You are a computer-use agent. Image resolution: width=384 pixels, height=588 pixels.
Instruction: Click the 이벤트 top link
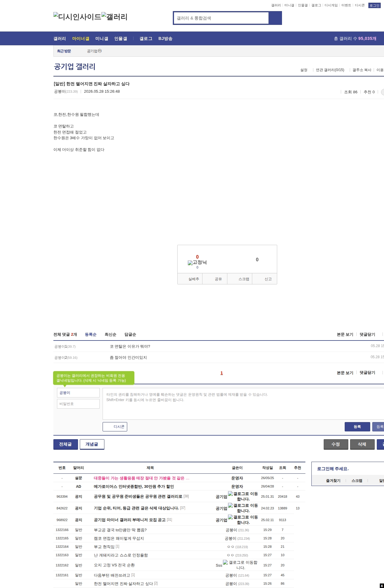tap(346, 5)
